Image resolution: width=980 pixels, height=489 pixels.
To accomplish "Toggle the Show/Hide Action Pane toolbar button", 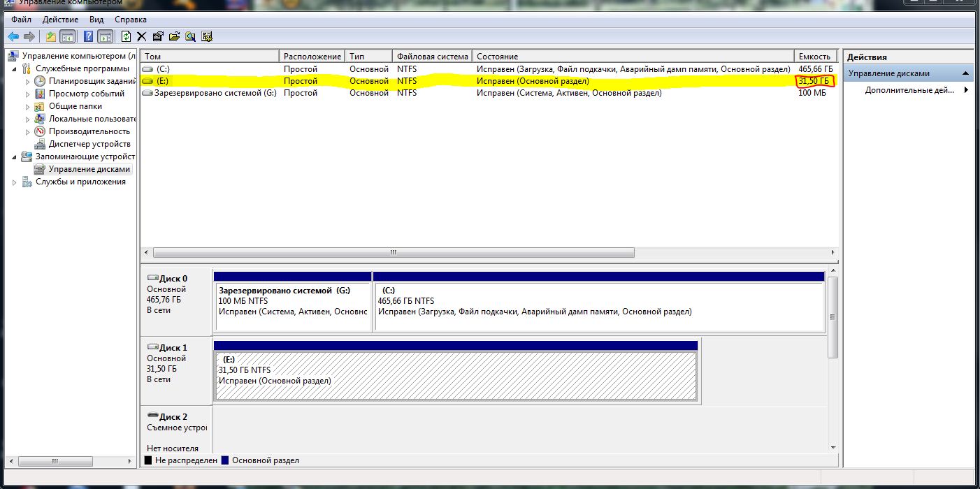I will (x=105, y=36).
